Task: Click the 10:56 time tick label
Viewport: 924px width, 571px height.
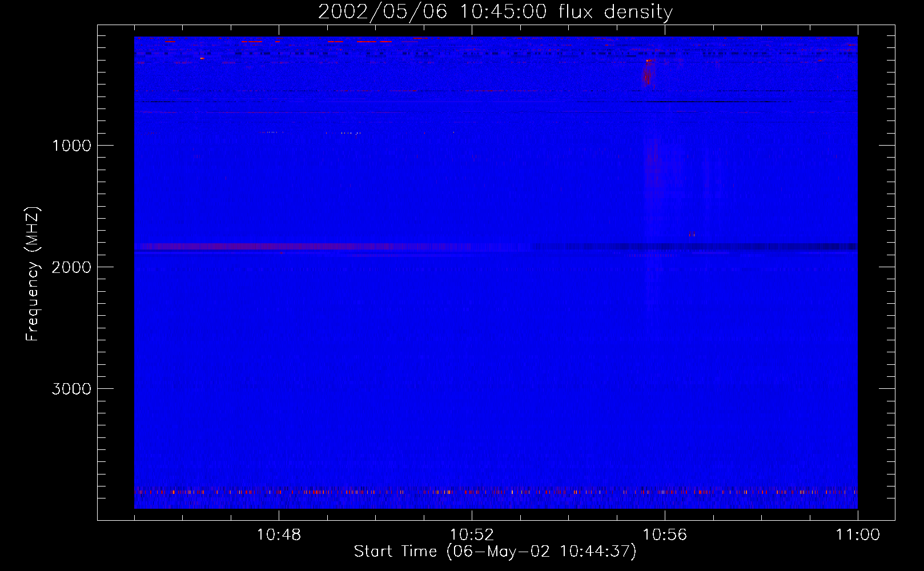Action: (665, 535)
